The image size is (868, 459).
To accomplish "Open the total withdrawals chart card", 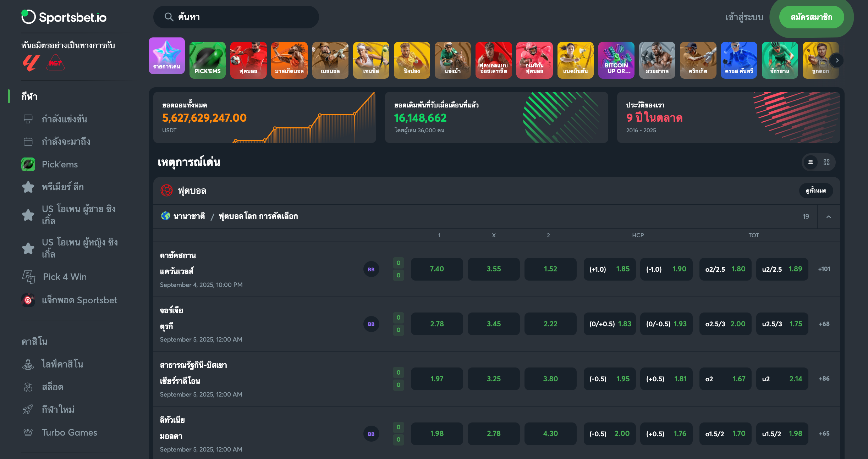I will pyautogui.click(x=265, y=117).
